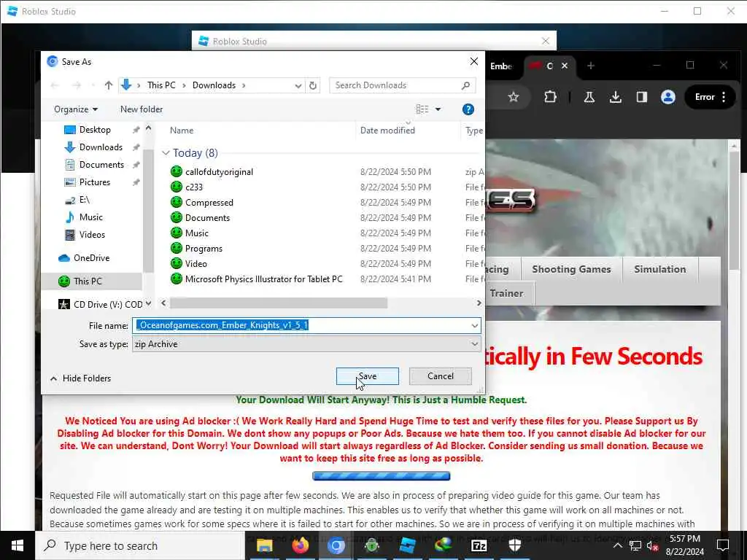Screen dimensions: 747x560
Task: Open Windows Security shield from taskbar
Action: point(514,545)
